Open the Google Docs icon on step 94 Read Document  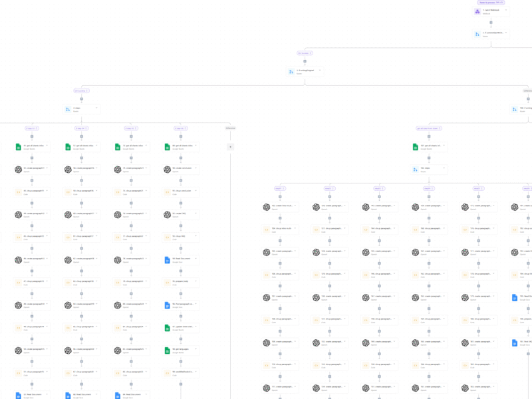click(168, 260)
